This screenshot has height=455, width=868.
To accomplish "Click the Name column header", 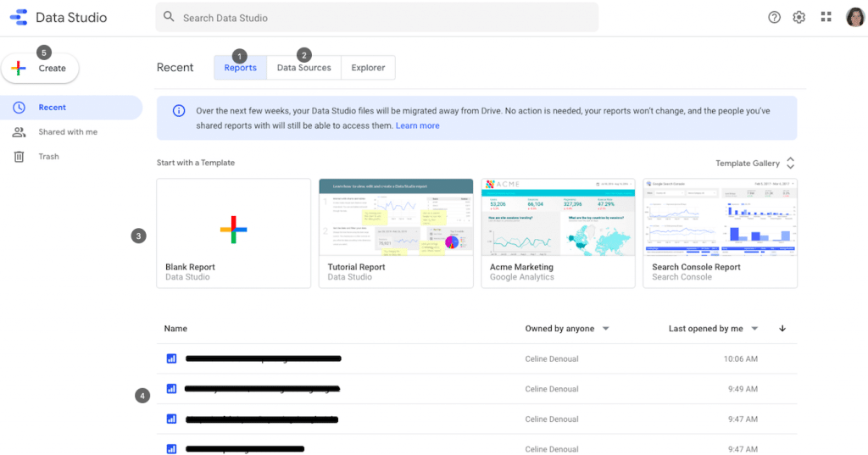I will pyautogui.click(x=175, y=328).
